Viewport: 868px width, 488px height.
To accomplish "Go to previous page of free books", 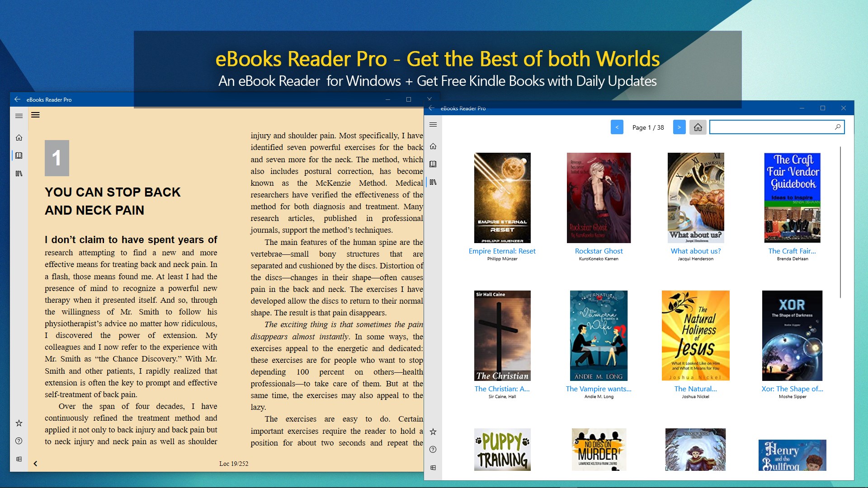I will click(x=617, y=127).
